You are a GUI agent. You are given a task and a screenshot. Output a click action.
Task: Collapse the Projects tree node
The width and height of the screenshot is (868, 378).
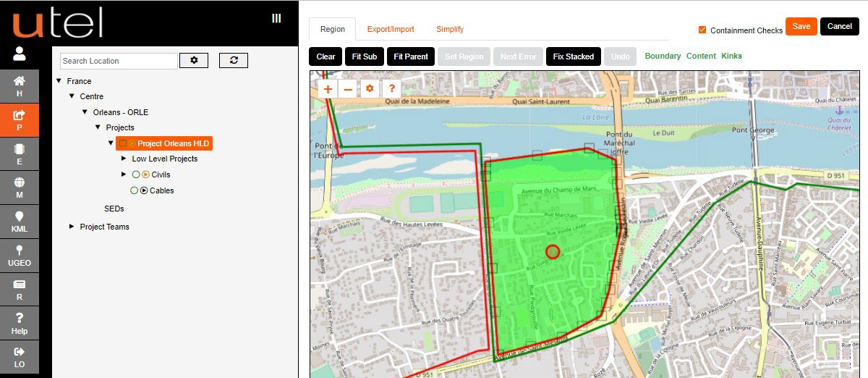98,127
